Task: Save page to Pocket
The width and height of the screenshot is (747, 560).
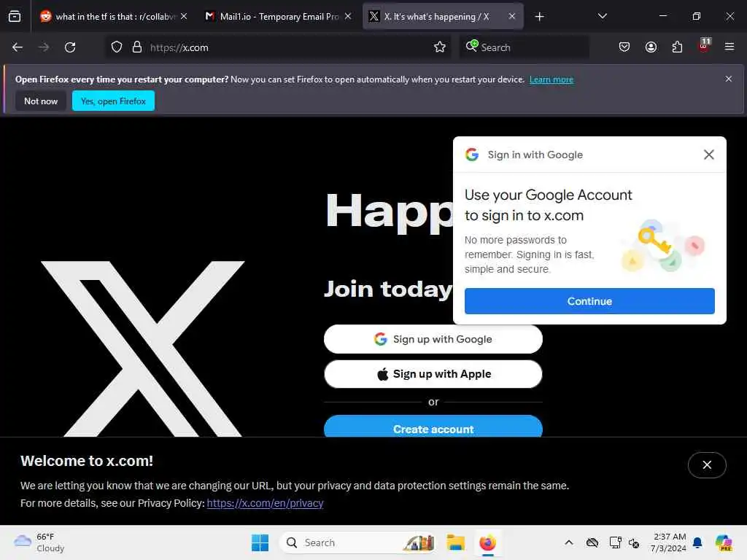Action: 624,47
